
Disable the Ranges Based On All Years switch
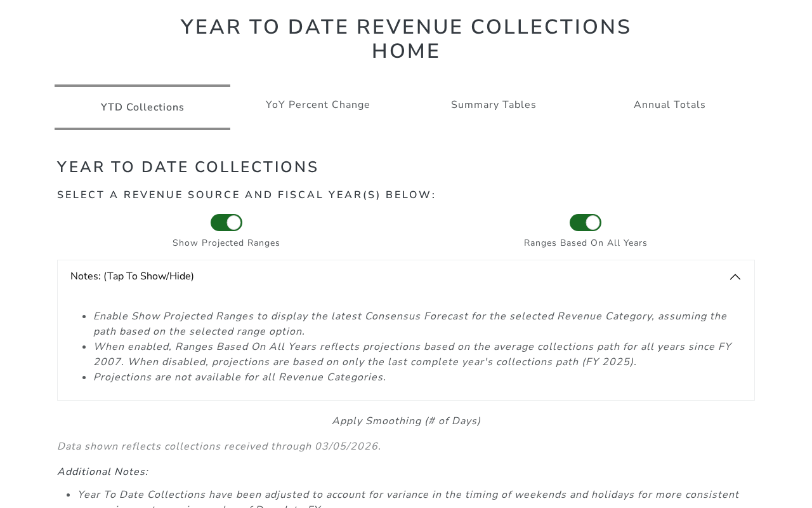click(x=586, y=223)
